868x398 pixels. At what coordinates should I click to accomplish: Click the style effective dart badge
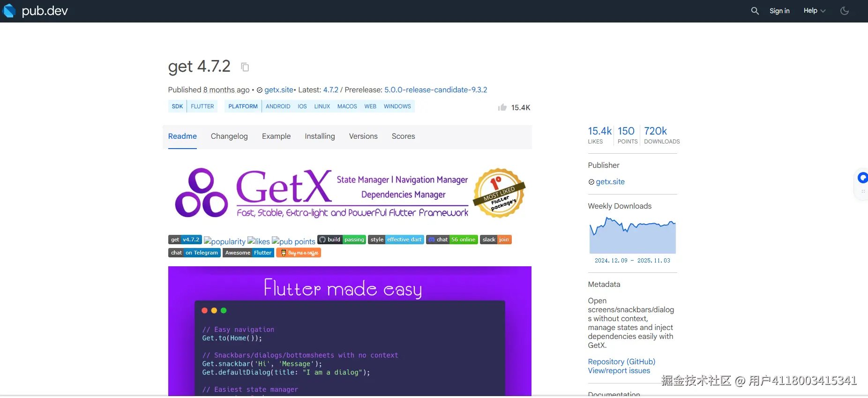[396, 240]
